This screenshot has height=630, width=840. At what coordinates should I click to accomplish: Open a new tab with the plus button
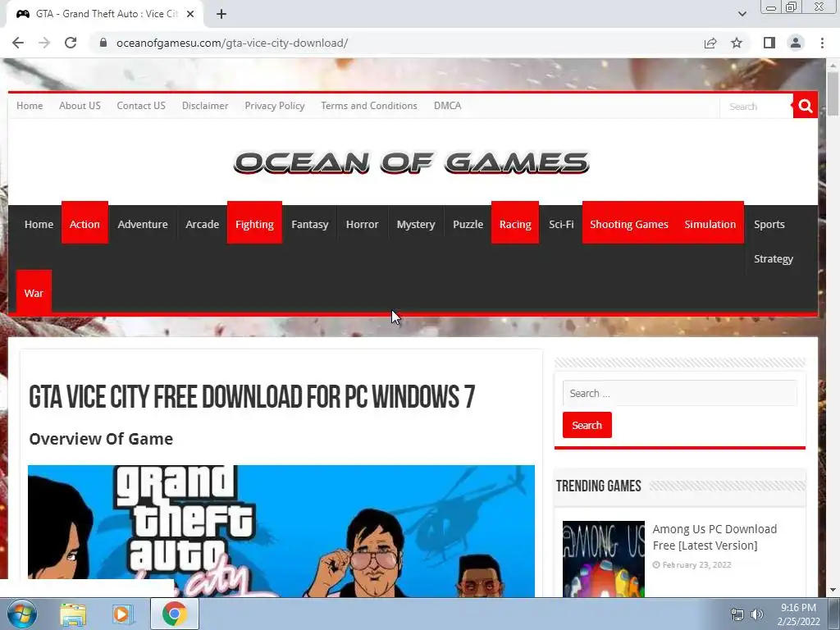coord(221,14)
